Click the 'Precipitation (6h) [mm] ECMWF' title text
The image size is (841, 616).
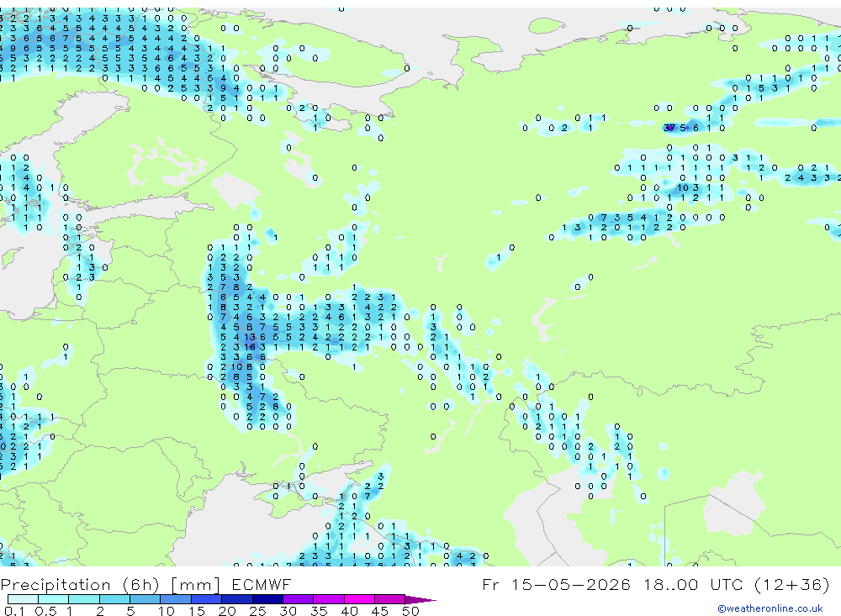coord(145,584)
